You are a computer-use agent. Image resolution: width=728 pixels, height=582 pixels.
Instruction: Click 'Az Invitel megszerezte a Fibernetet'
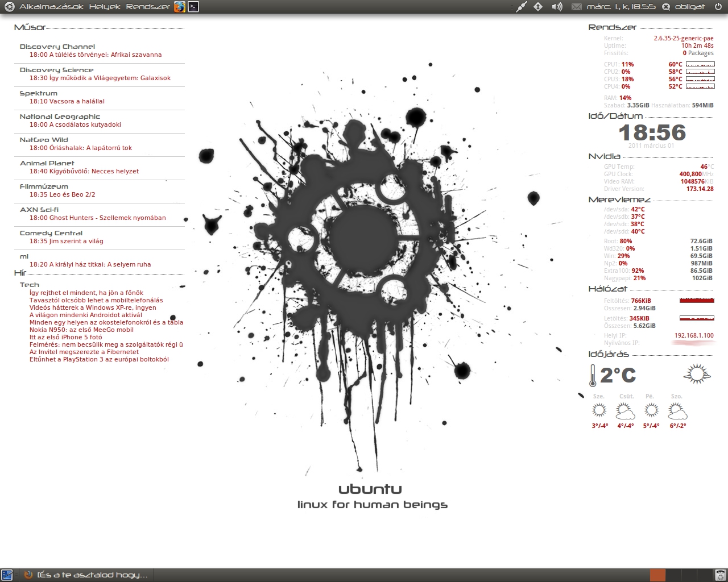(84, 352)
